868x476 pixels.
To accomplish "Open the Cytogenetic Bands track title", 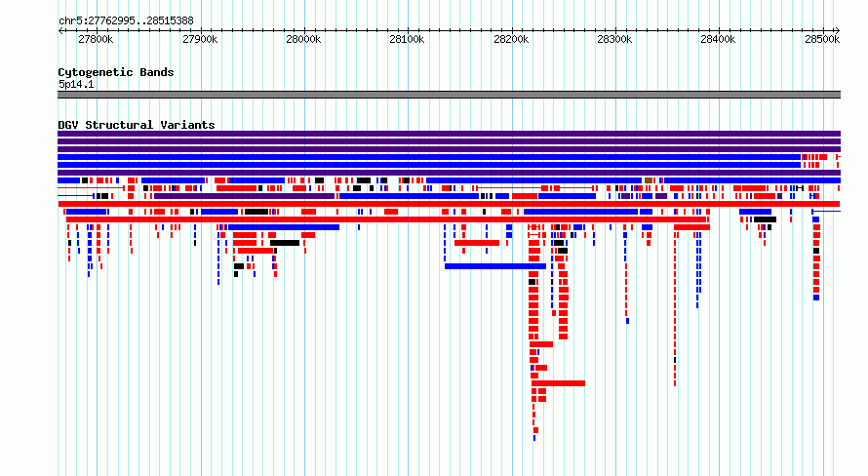I will click(x=116, y=72).
